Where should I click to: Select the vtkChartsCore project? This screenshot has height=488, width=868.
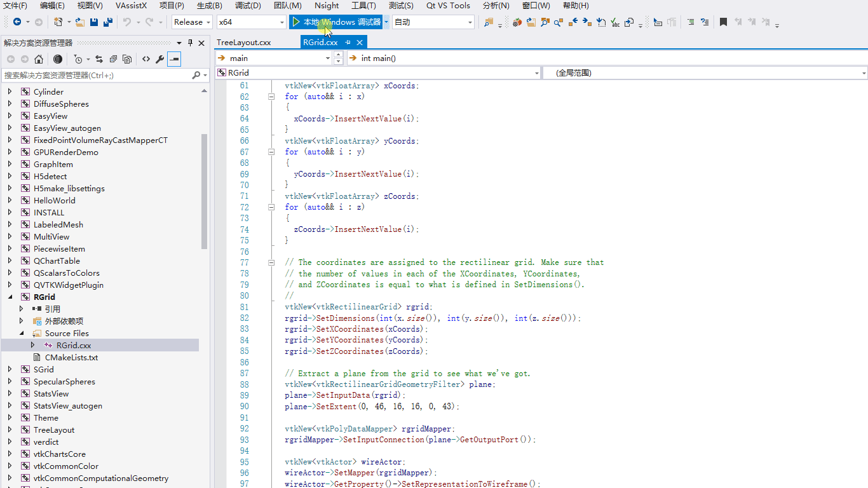[x=60, y=454]
